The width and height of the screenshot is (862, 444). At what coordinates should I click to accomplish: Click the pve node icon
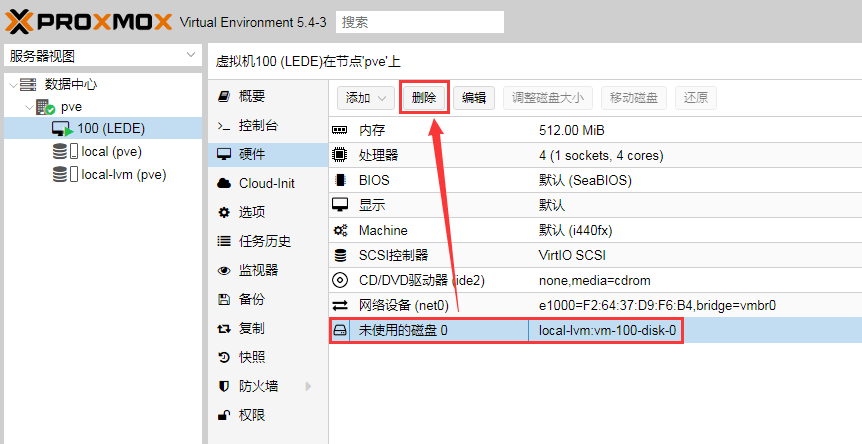pos(45,107)
